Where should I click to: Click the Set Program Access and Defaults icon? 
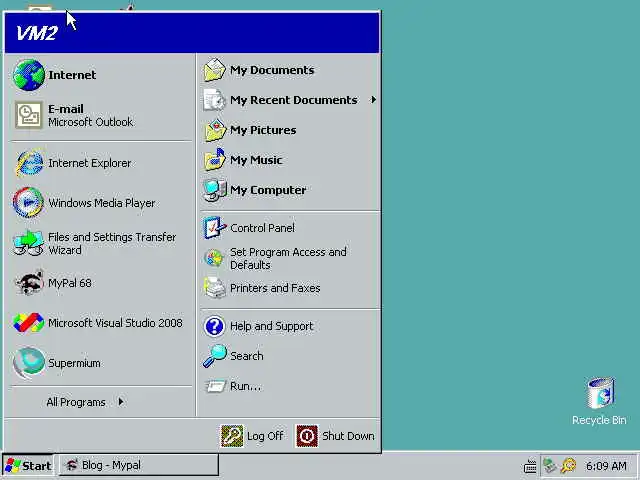(214, 258)
